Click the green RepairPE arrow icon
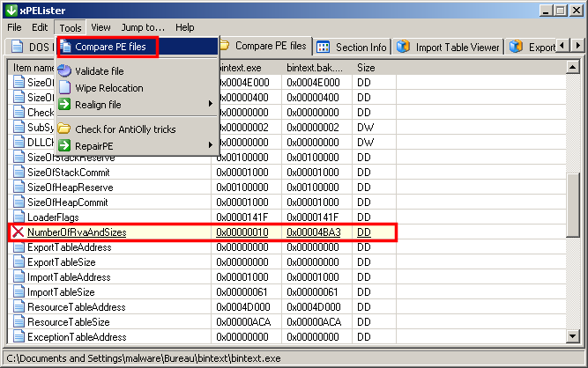The width and height of the screenshot is (588, 368). click(x=64, y=144)
